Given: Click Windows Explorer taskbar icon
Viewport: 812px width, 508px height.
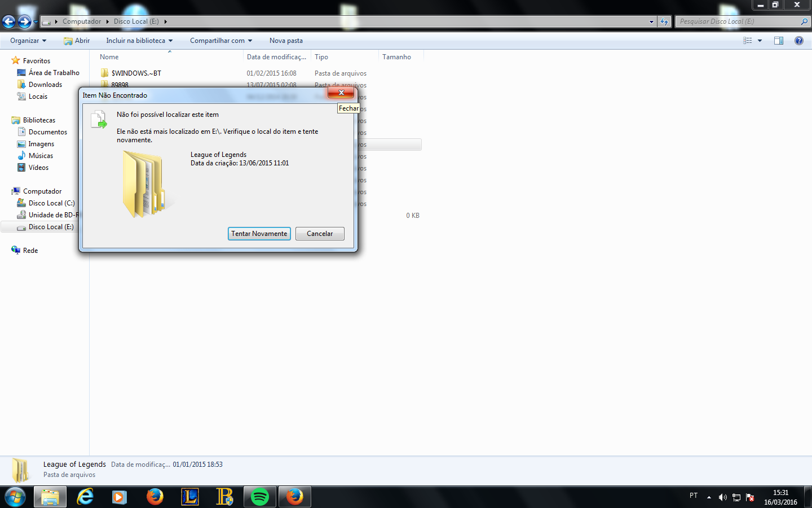Looking at the screenshot, I should point(50,497).
